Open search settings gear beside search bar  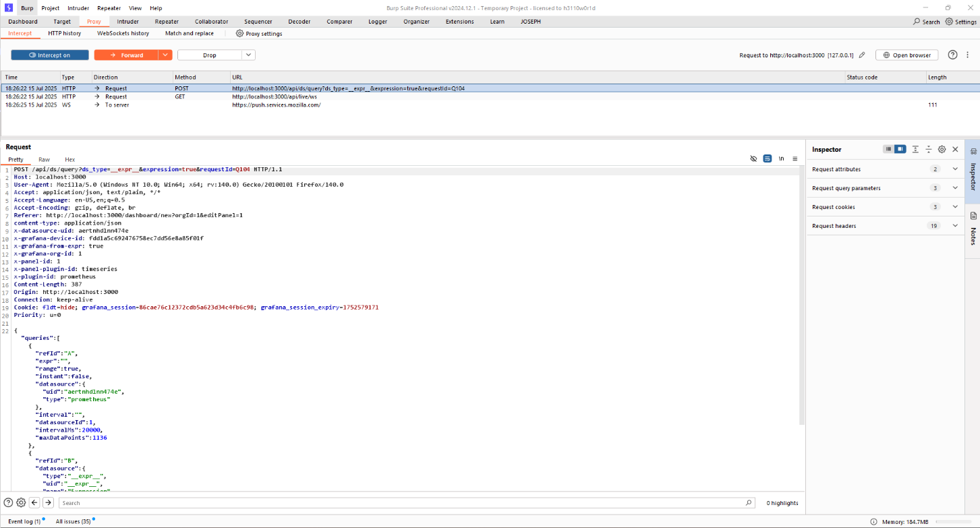click(x=21, y=502)
